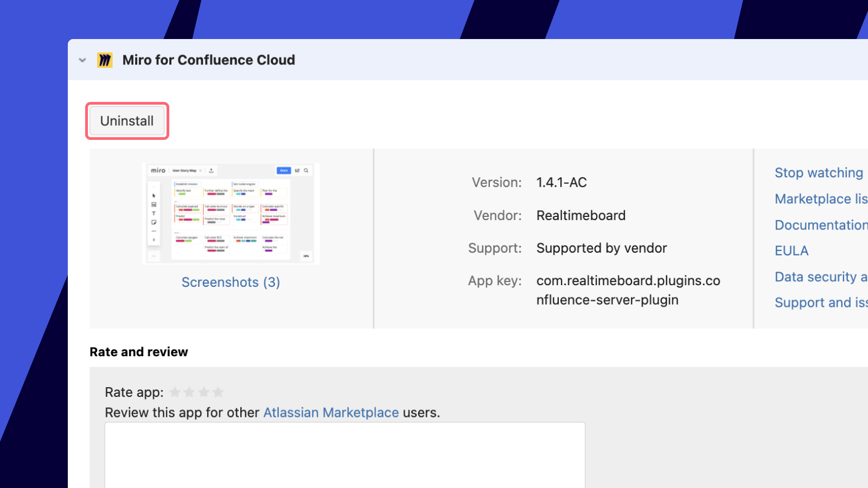Open the app Documentation

(820, 224)
